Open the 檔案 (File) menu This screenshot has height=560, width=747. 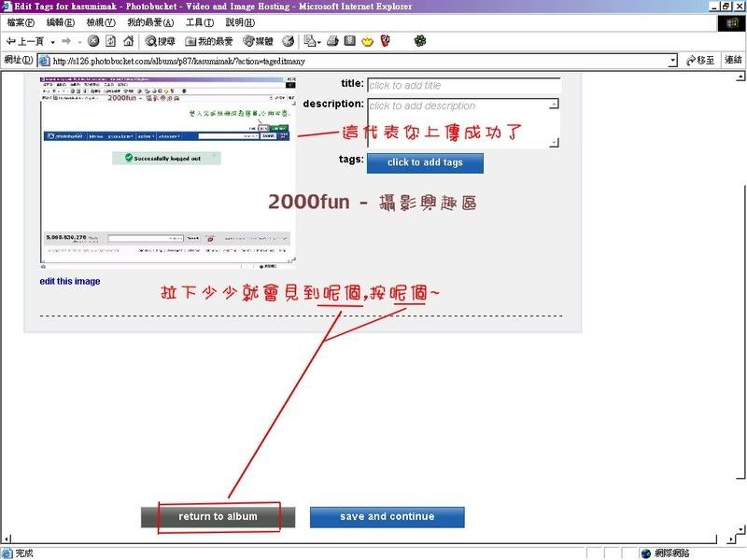[x=21, y=22]
